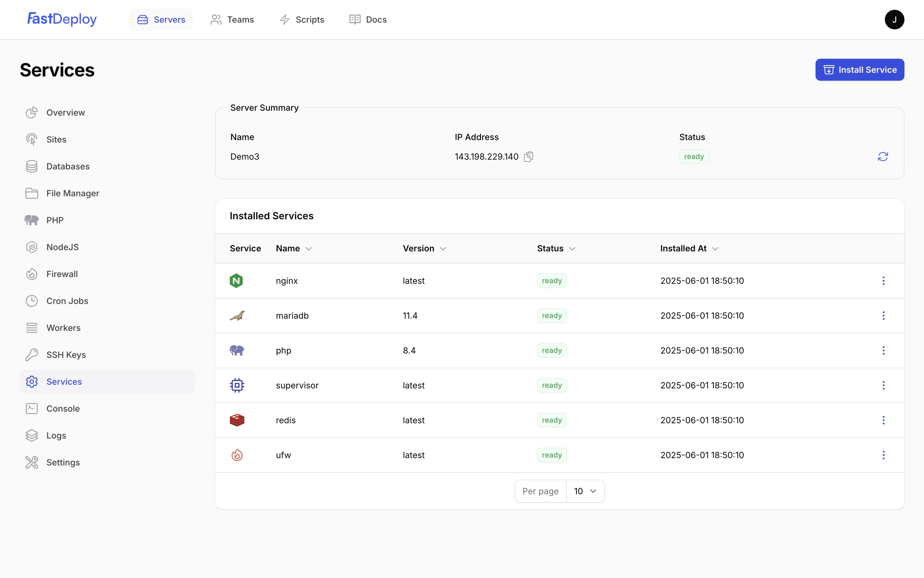Click the mariadb seal icon
Viewport: 924px width, 578px height.
coord(237,316)
